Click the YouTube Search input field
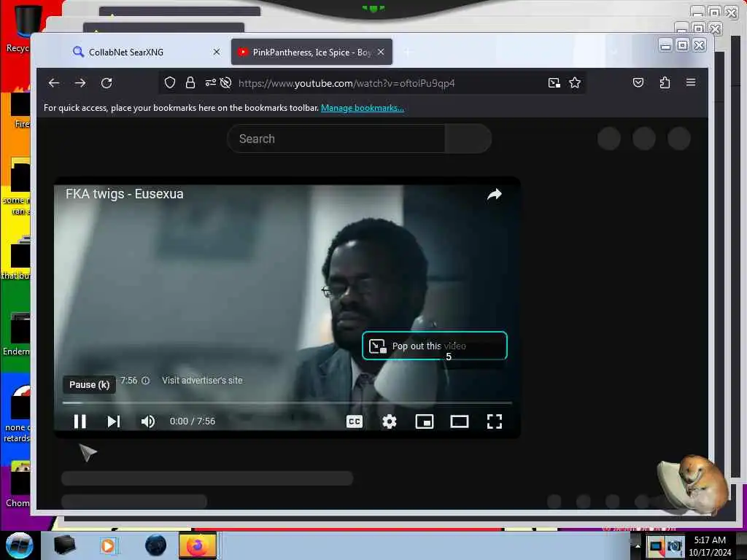 336,139
